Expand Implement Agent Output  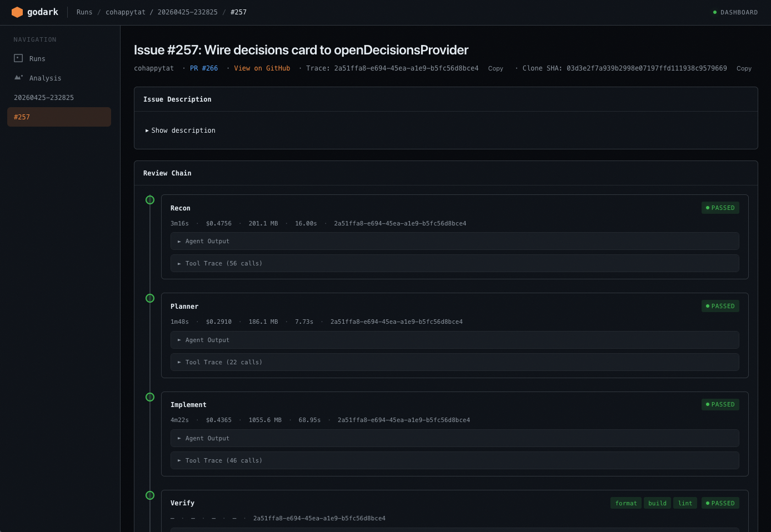[x=454, y=438]
